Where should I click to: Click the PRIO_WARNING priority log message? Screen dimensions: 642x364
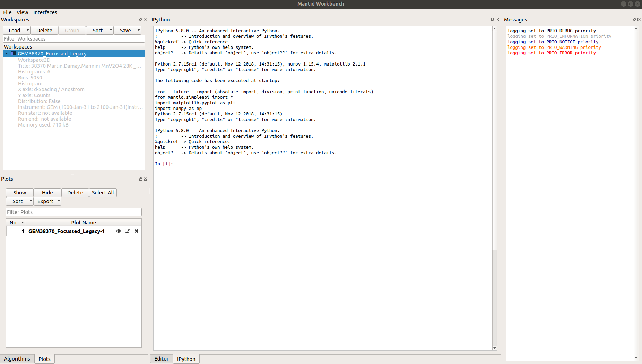554,47
